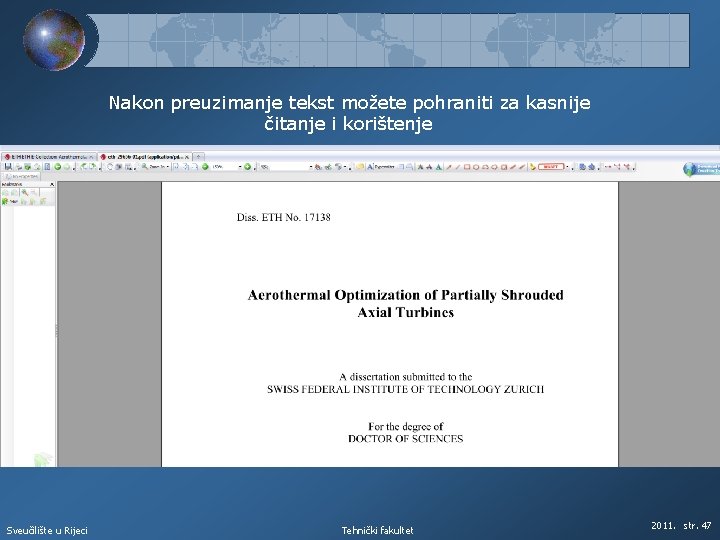
Task: Open a new browser tab with plus
Action: (198, 157)
